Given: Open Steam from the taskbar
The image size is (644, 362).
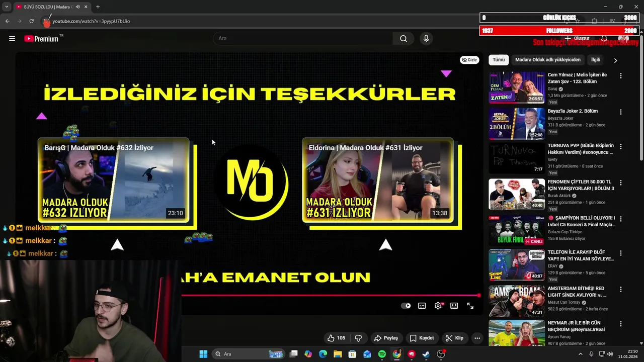Looking at the screenshot, I should [x=426, y=354].
